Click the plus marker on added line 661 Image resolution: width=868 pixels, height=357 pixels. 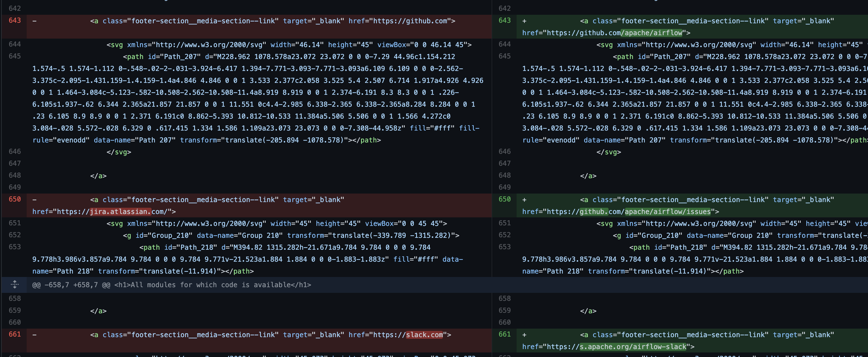524,335
